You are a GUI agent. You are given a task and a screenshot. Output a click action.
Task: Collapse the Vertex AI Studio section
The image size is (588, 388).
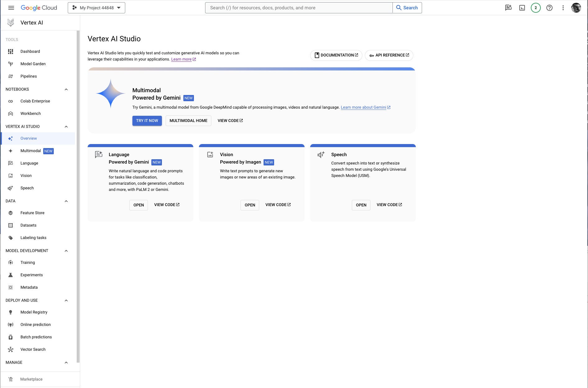66,127
